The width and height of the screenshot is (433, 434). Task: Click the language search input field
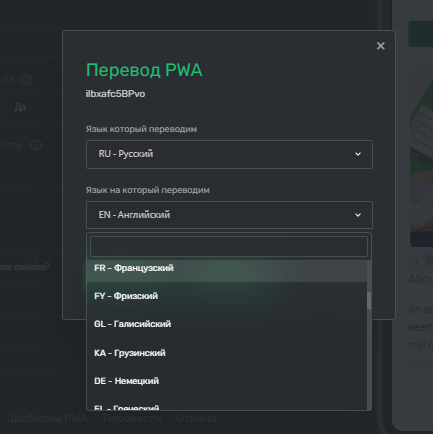coord(229,246)
